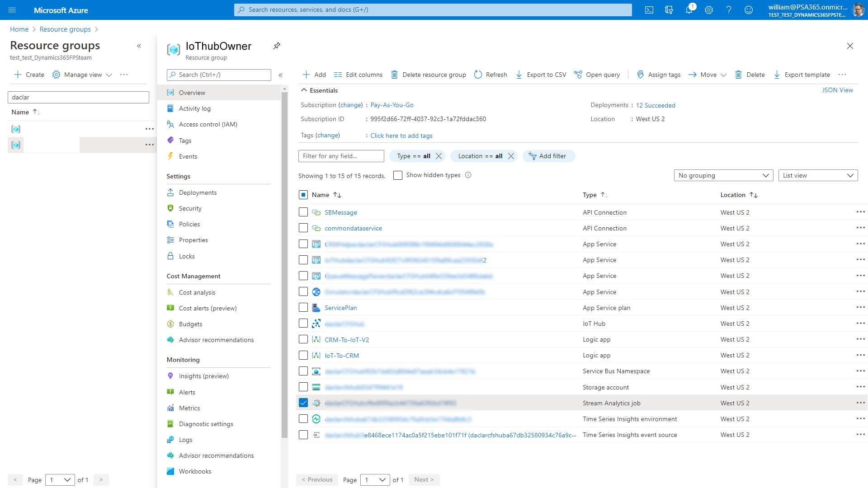Image resolution: width=868 pixels, height=488 pixels.
Task: Check the ServicePlan resource checkbox
Action: point(303,307)
